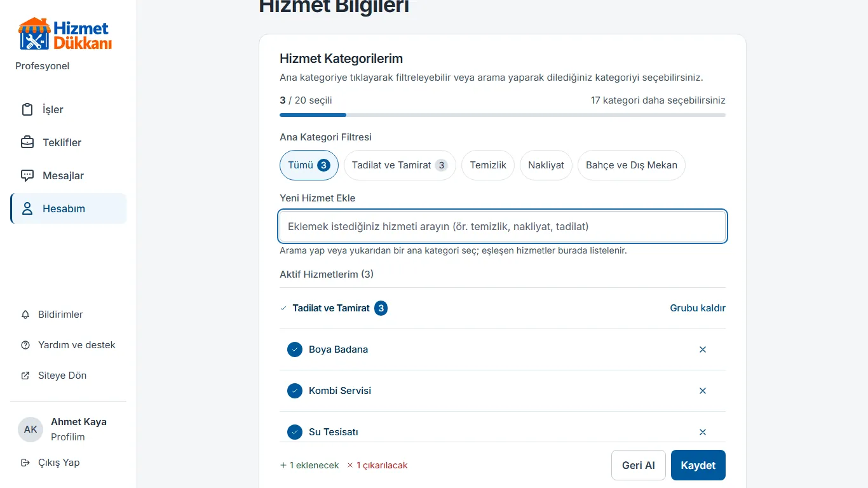The width and height of the screenshot is (868, 488).
Task: Click the Teklifler briefcase icon
Action: [27, 142]
